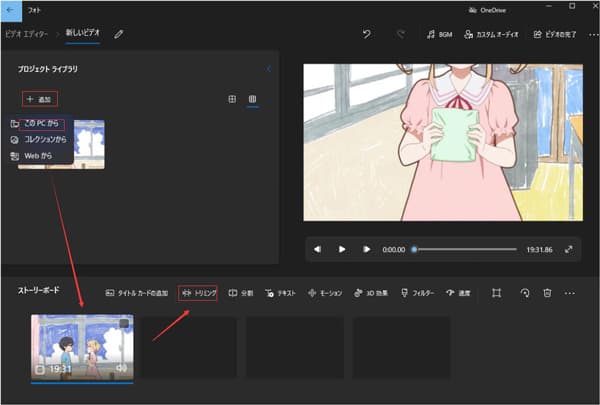Click the preview seek bar
The width and height of the screenshot is (600, 405).
(x=465, y=250)
